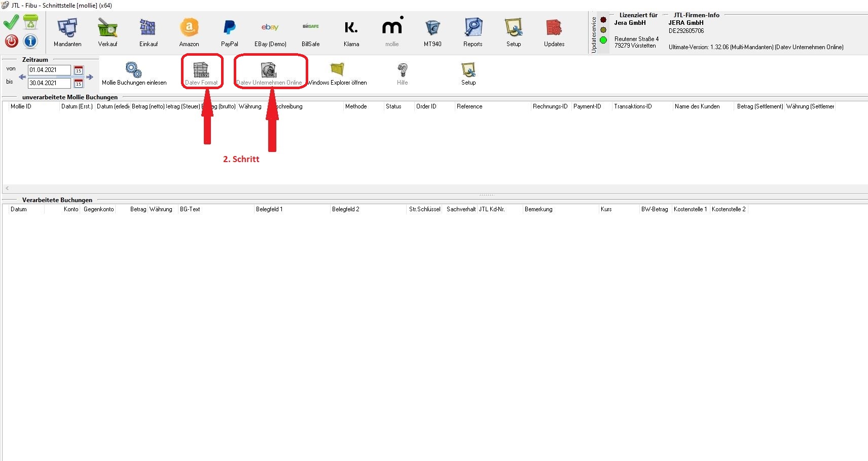Screen dimensions: 868x461
Task: Open calendar picker for 'bis' date
Action: click(79, 84)
